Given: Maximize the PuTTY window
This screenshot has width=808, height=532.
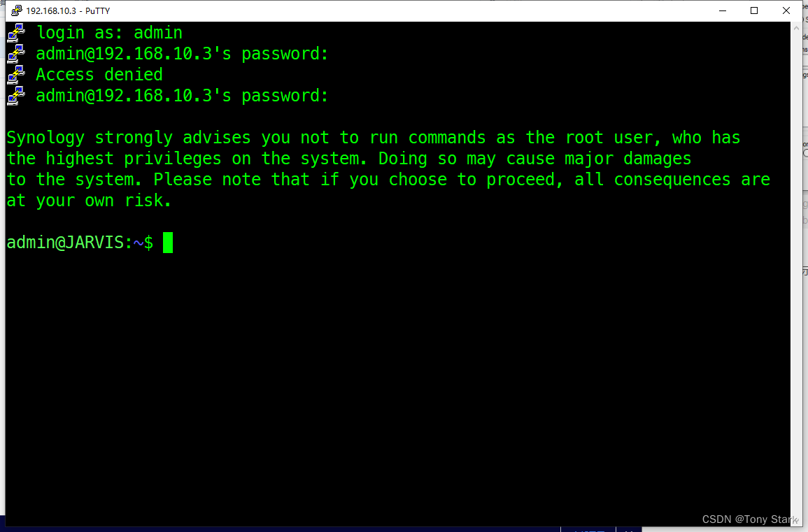Looking at the screenshot, I should coord(754,10).
